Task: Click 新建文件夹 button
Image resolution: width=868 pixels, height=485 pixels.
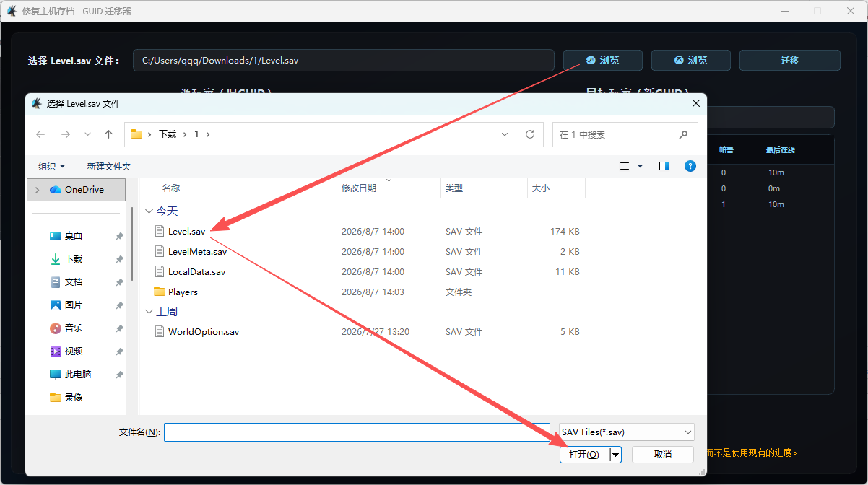Action: pyautogui.click(x=109, y=166)
